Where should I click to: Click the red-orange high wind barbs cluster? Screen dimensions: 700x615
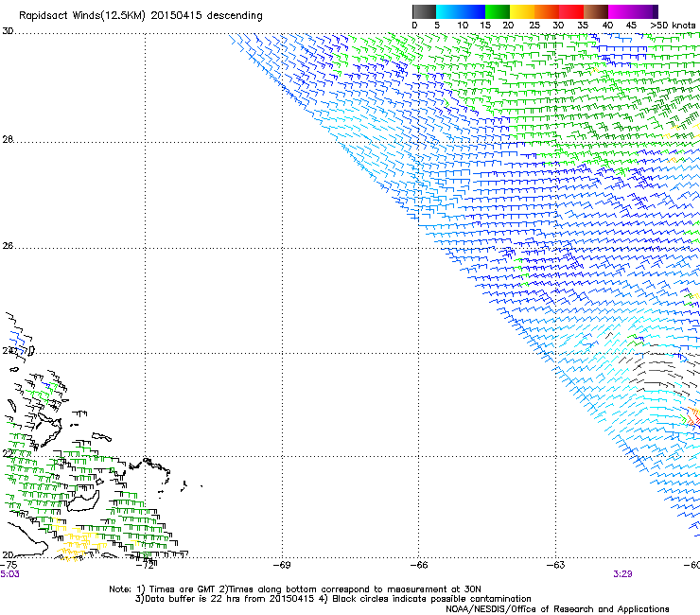click(693, 417)
